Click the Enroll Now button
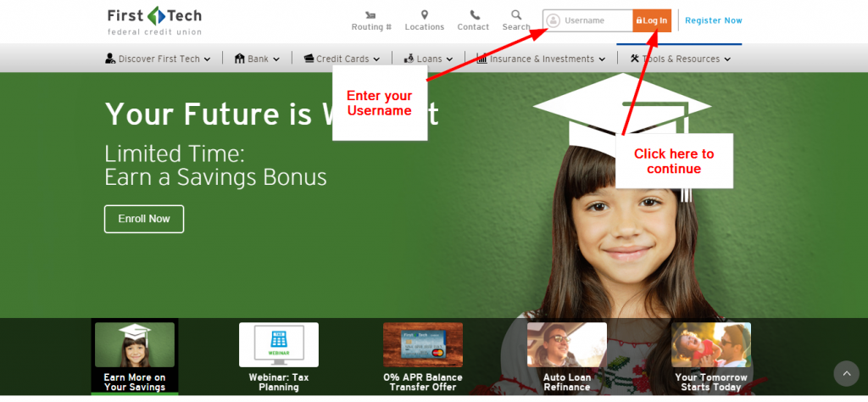This screenshot has height=402, width=868. tap(144, 219)
